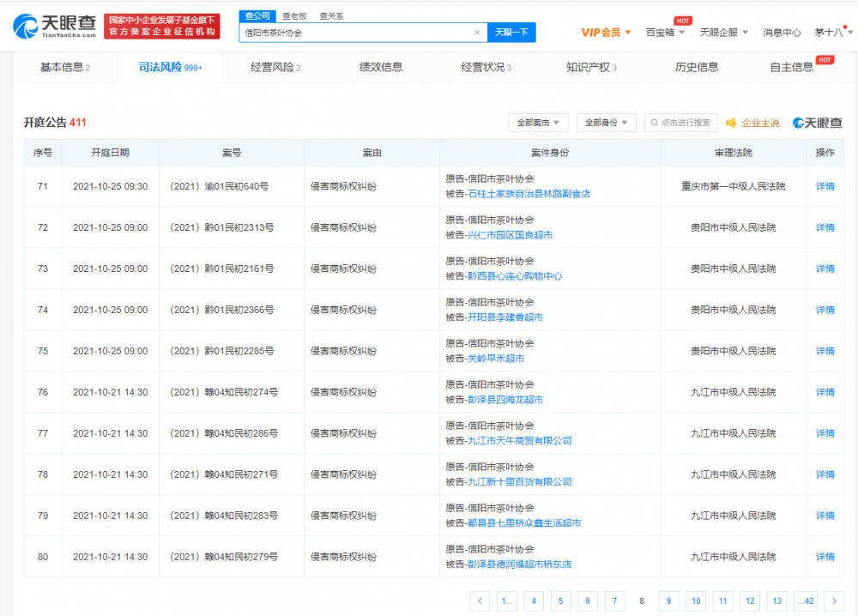This screenshot has width=858, height=616.
Task: Go to page 11
Action: click(722, 601)
